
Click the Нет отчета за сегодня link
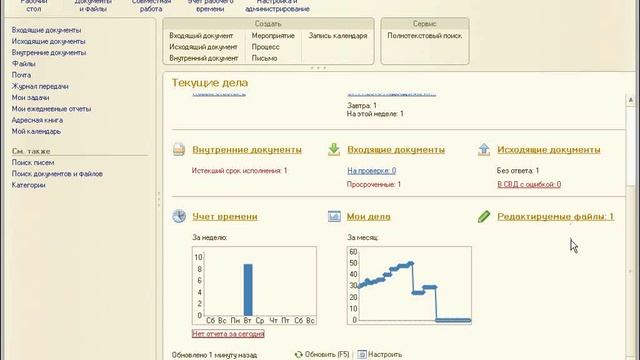(x=228, y=334)
